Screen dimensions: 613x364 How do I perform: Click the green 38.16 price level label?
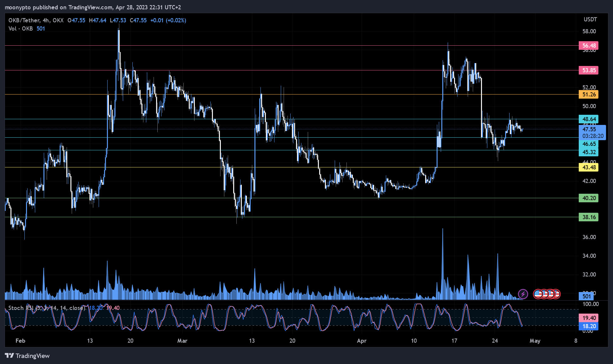pos(589,217)
